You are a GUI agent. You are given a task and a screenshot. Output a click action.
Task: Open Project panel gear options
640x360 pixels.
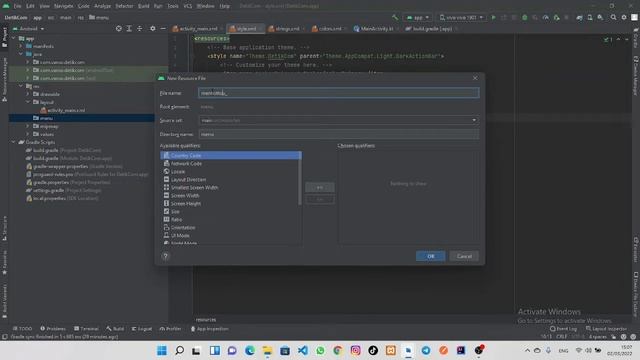point(153,29)
